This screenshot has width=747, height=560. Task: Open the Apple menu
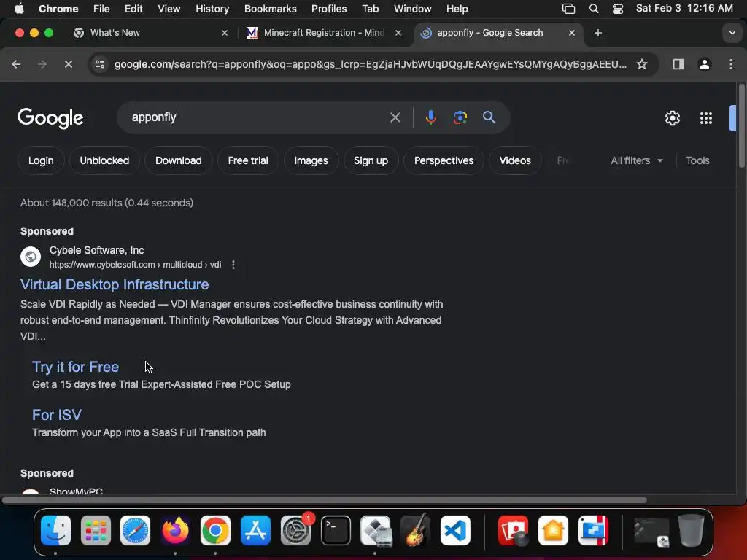[x=19, y=9]
